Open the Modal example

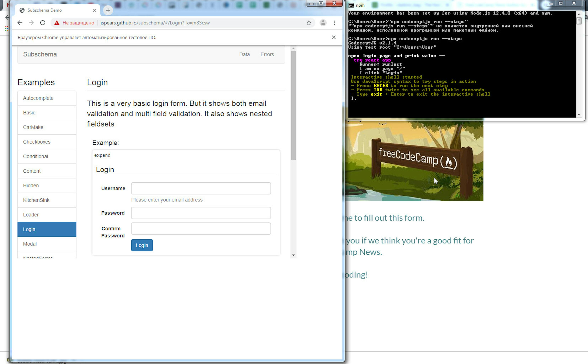coord(47,244)
